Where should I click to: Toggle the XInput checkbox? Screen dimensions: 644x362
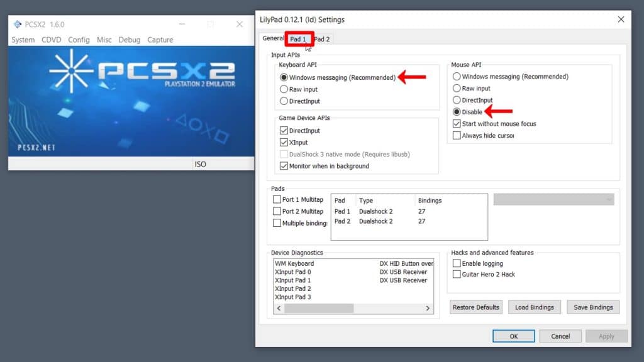pyautogui.click(x=284, y=143)
